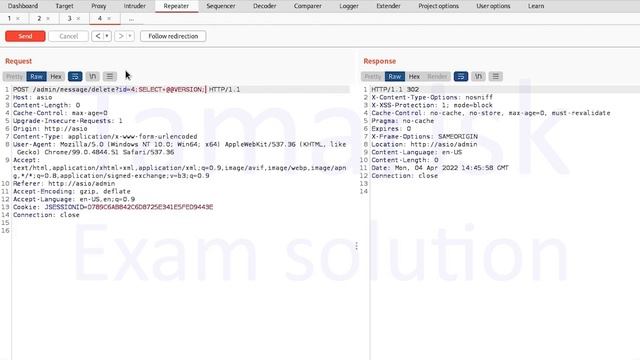The image size is (640, 360).
Task: Close Repeater sub-tab 2
Action: [48, 19]
